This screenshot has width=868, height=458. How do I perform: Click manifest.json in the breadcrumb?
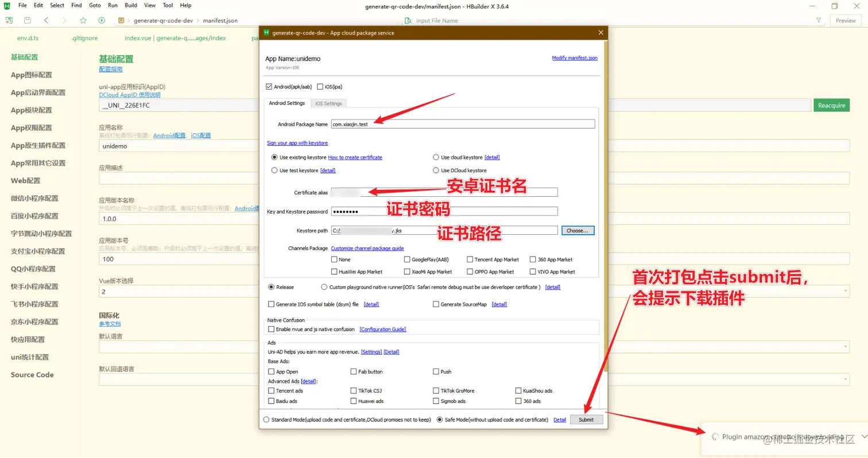[220, 20]
